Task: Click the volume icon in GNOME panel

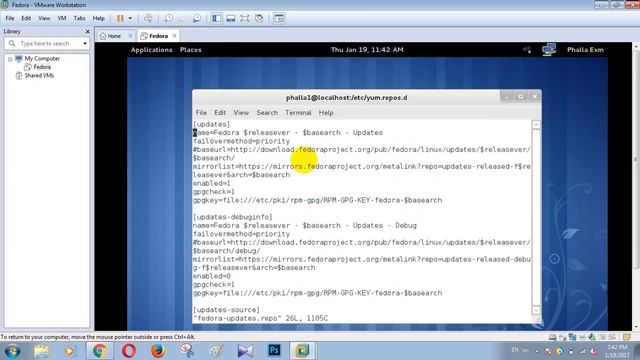Action: pos(527,50)
